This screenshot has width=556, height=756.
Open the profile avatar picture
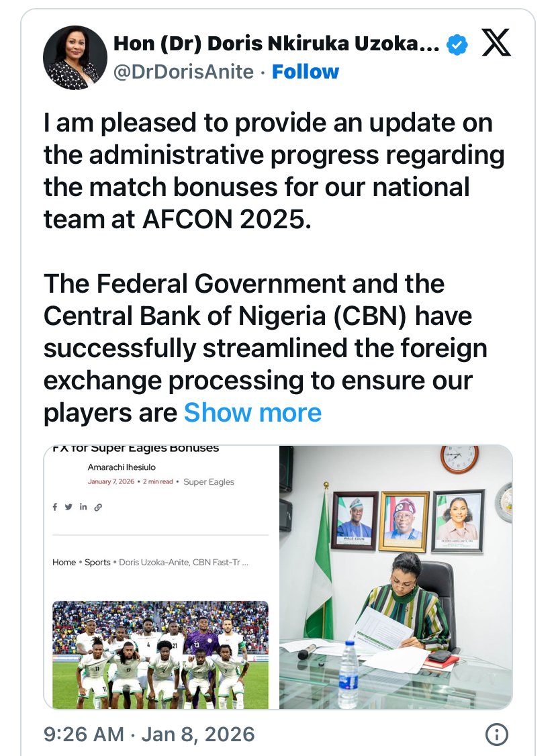coord(75,58)
